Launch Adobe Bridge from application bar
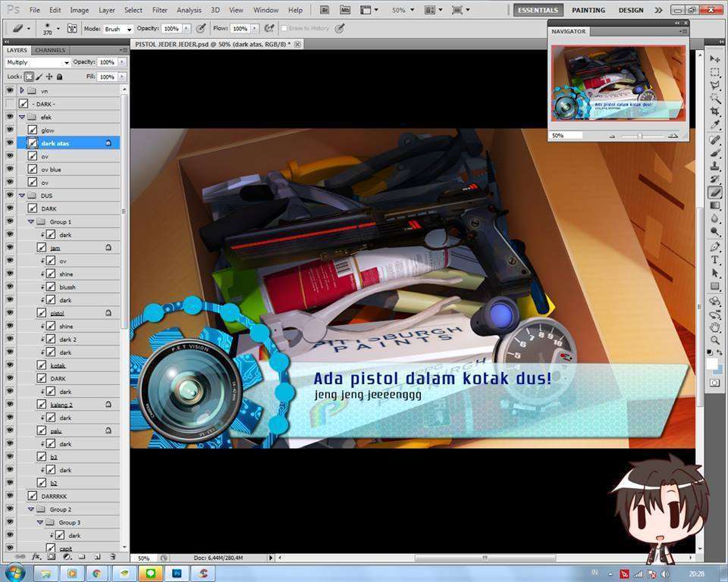This screenshot has height=582, width=728. pyautogui.click(x=325, y=10)
